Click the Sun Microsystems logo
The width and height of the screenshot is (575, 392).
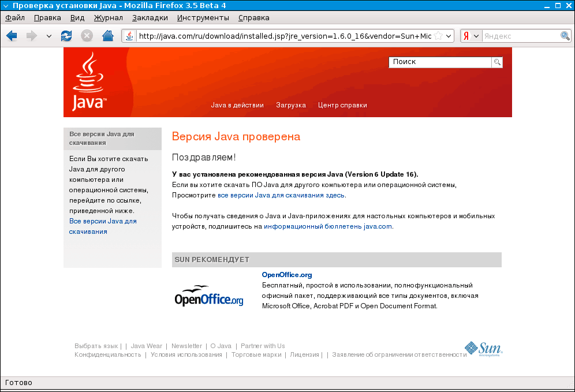[484, 349]
